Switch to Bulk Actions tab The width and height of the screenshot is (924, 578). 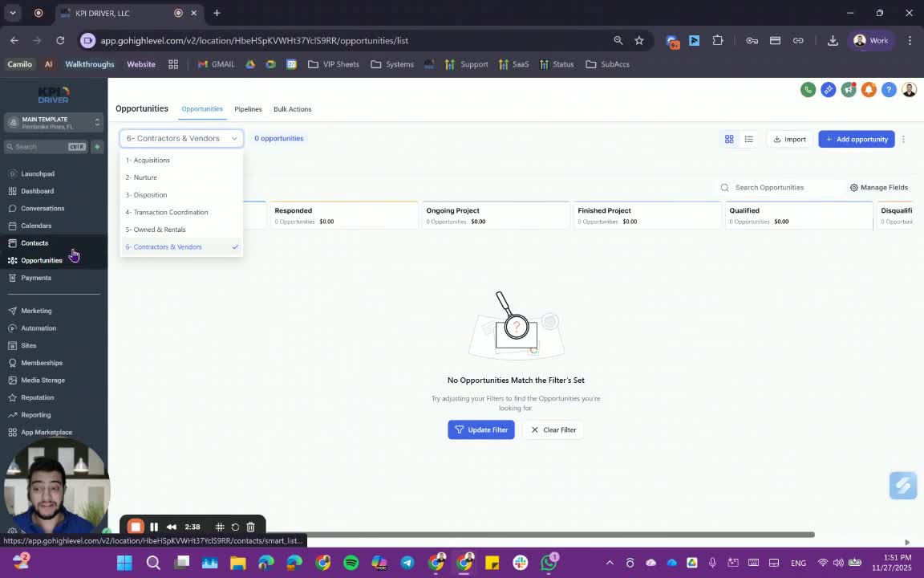point(292,109)
